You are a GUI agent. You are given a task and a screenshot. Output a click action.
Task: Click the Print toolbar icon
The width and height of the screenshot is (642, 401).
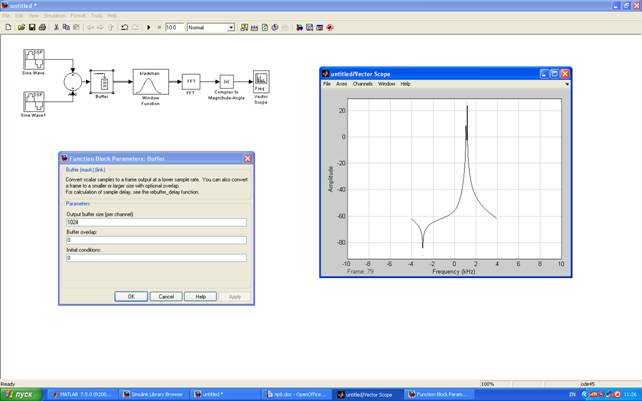[42, 27]
